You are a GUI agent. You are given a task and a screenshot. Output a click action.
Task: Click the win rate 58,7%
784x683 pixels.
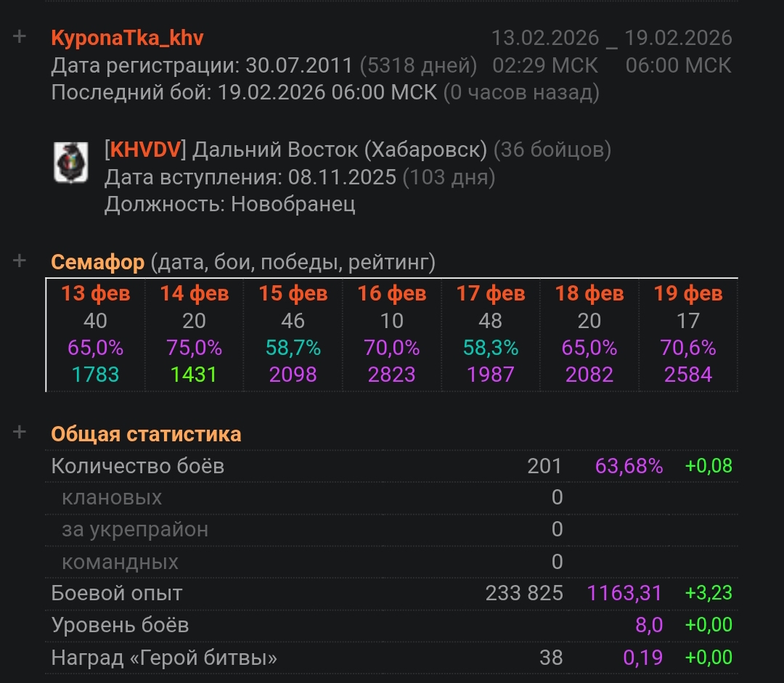tap(293, 348)
